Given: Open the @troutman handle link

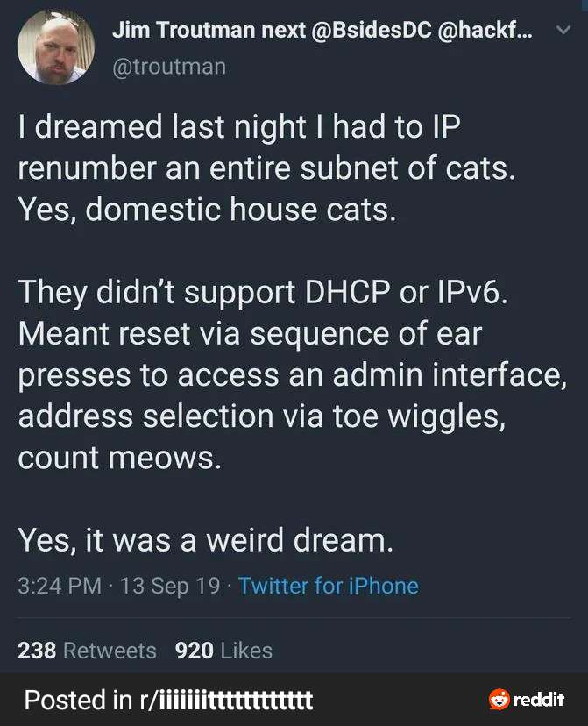Looking at the screenshot, I should click(x=169, y=66).
